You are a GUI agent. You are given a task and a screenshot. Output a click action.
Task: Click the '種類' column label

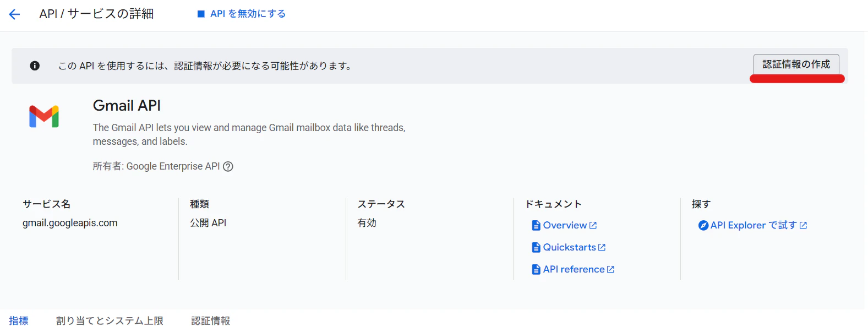pos(199,204)
